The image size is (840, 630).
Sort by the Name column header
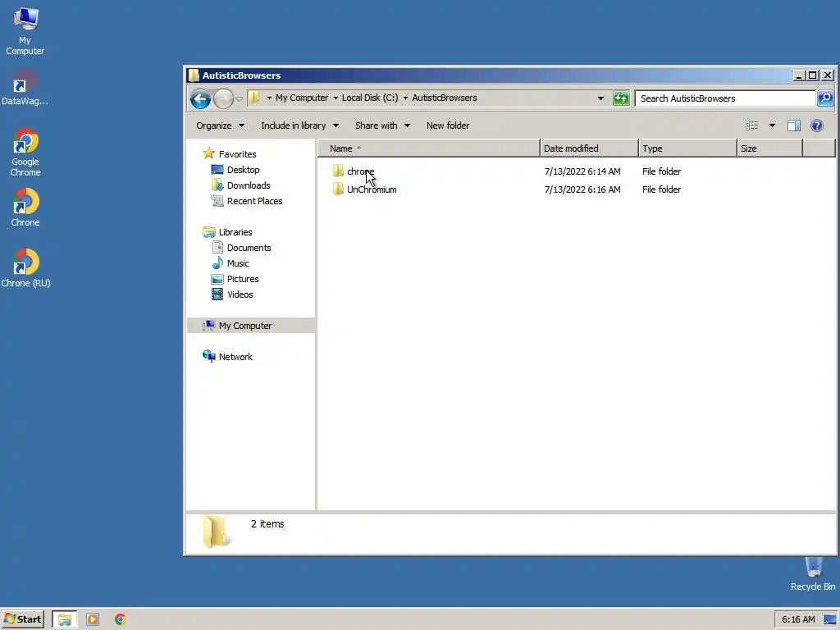pos(428,148)
